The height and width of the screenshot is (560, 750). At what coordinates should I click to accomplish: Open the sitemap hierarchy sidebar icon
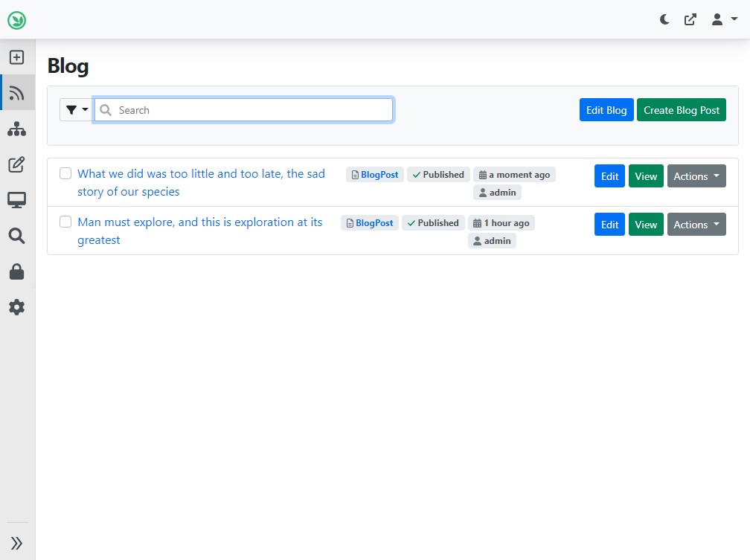(x=16, y=129)
